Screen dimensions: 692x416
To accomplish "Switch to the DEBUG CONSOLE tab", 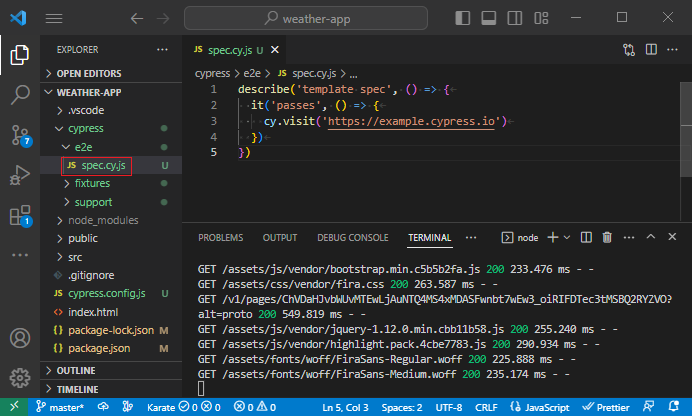I will point(353,238).
